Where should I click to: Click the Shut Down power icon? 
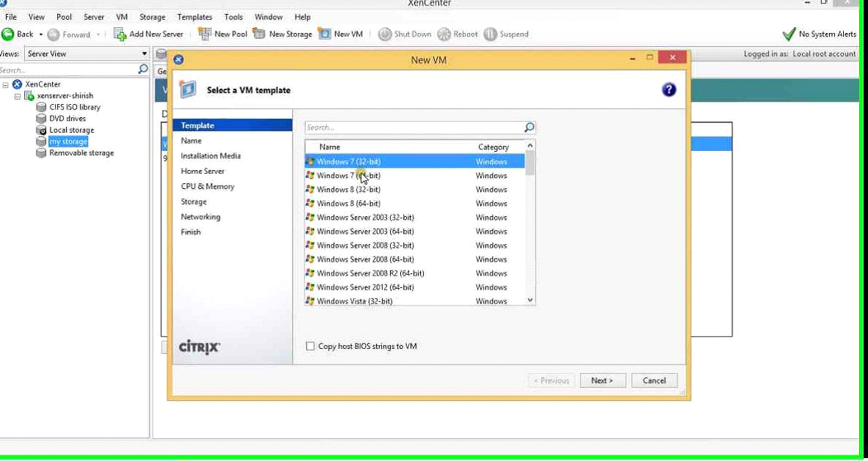[385, 34]
